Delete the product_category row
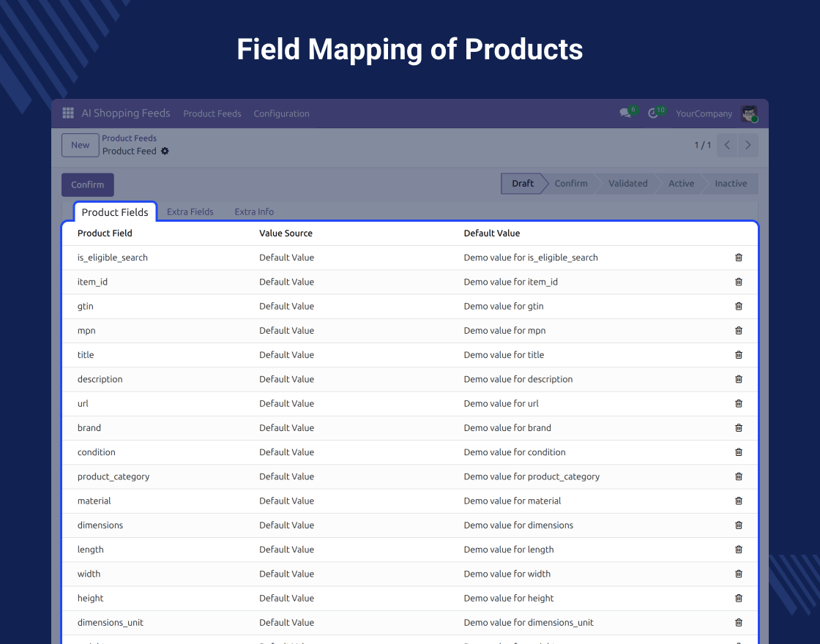The image size is (820, 644). 739,476
